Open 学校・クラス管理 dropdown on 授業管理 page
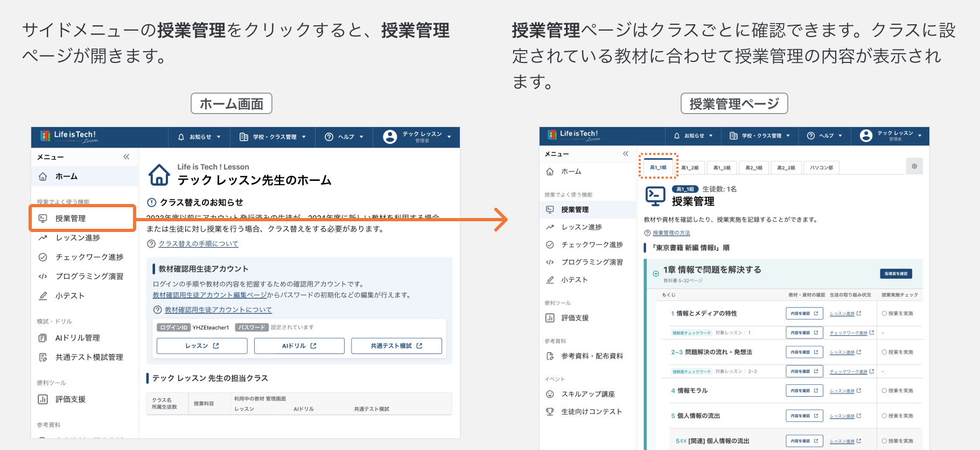 click(x=760, y=136)
